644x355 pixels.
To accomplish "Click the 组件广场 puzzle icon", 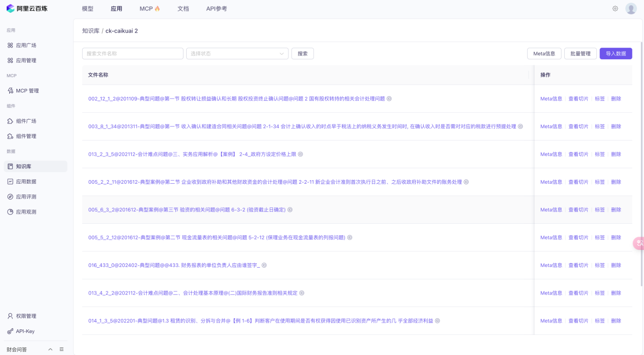I will point(10,121).
